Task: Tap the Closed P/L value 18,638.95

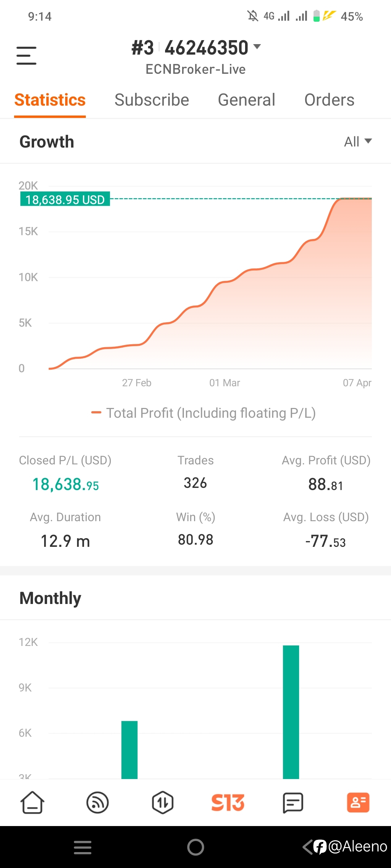Action: [x=66, y=485]
